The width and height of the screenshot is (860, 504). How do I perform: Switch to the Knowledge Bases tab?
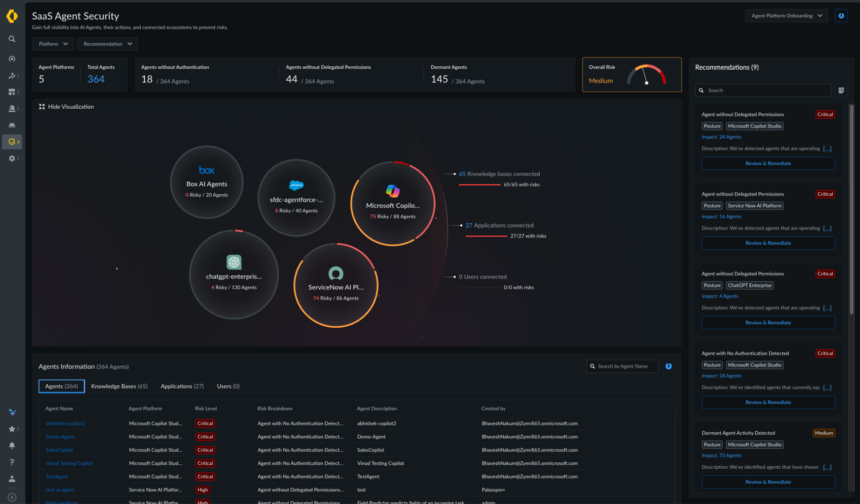(119, 386)
